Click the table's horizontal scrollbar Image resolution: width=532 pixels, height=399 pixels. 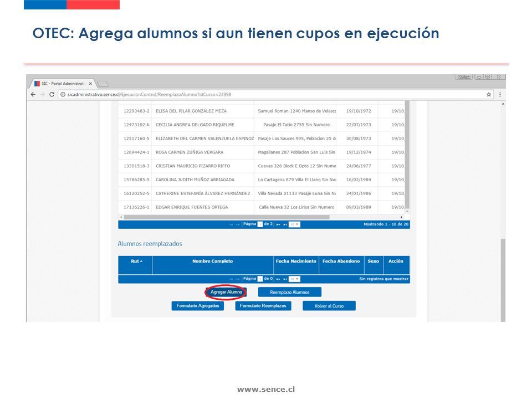pos(227,217)
